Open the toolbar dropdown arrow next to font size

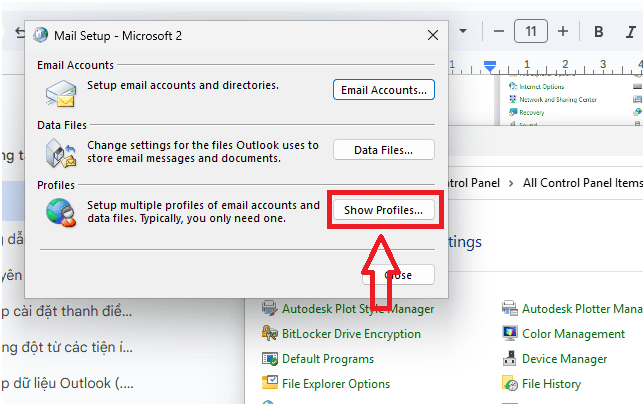[x=463, y=31]
